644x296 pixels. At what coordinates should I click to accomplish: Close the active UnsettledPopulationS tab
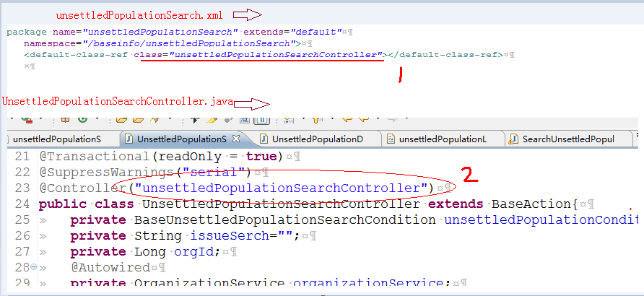pos(236,139)
